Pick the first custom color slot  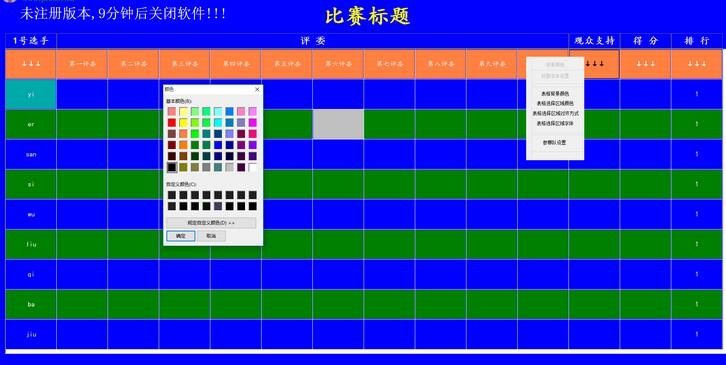pyautogui.click(x=172, y=195)
